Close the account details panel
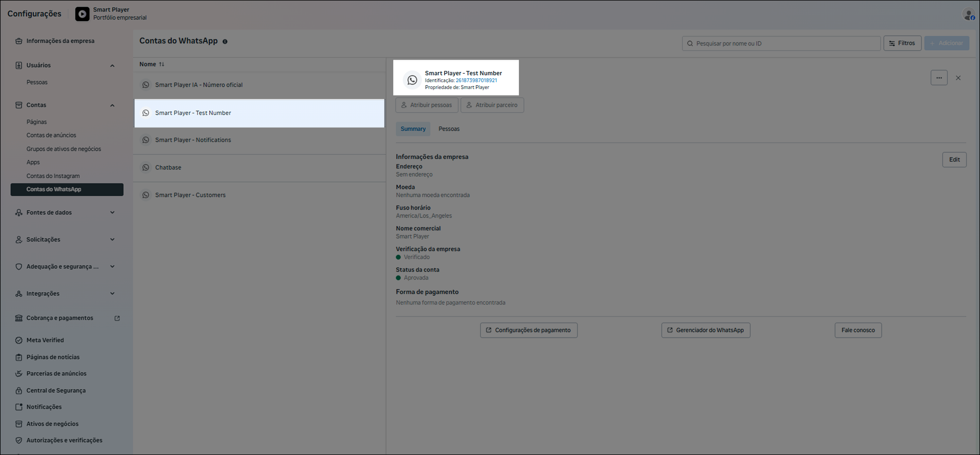 tap(958, 78)
